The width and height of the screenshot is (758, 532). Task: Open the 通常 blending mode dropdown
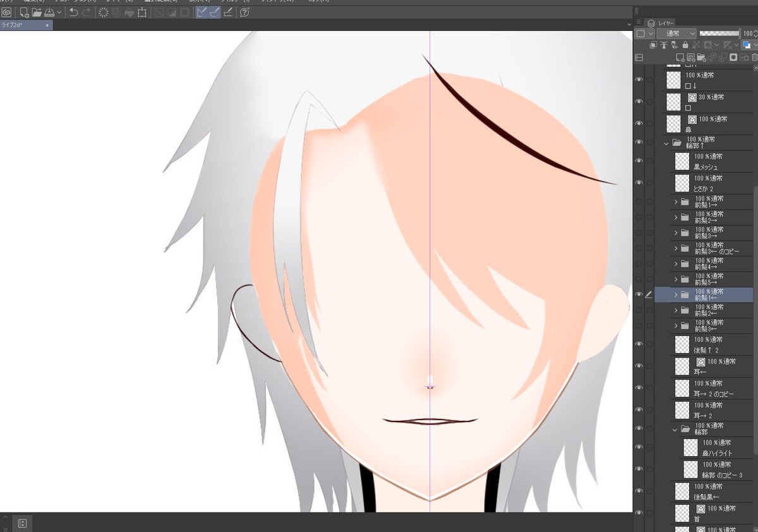click(x=677, y=33)
